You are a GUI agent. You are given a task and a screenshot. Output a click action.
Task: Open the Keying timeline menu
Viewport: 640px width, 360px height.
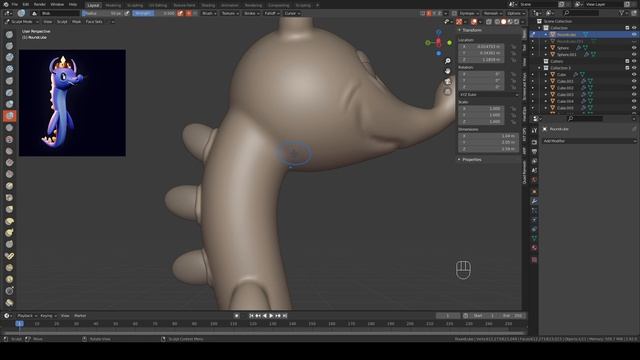[48, 316]
